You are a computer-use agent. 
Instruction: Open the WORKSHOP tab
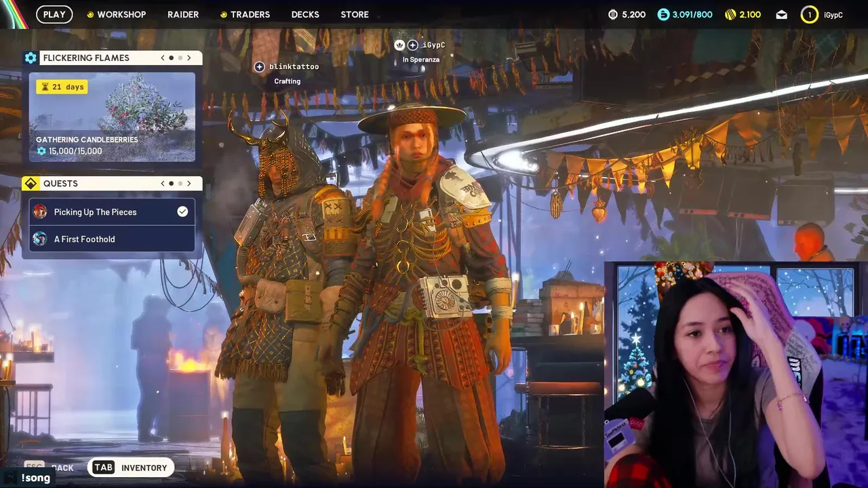point(121,14)
